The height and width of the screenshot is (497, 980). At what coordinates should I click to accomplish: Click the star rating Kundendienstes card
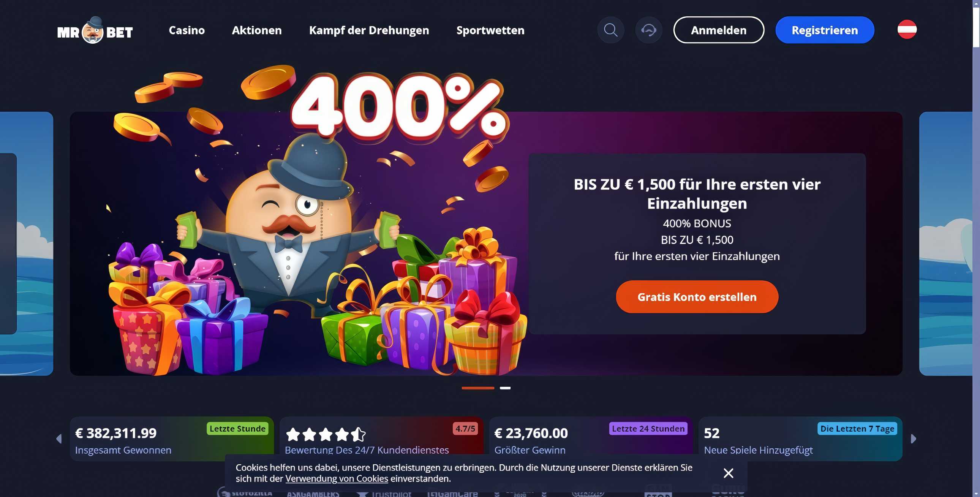point(381,438)
